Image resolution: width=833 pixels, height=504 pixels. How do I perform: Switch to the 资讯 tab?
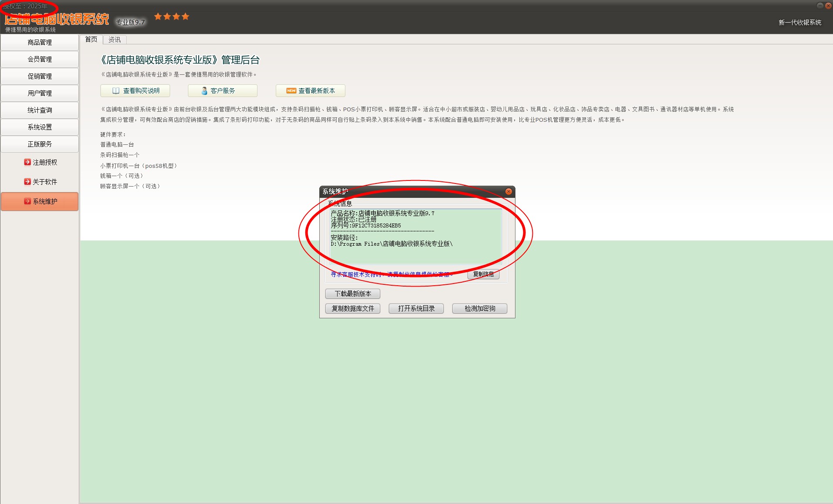(x=114, y=40)
